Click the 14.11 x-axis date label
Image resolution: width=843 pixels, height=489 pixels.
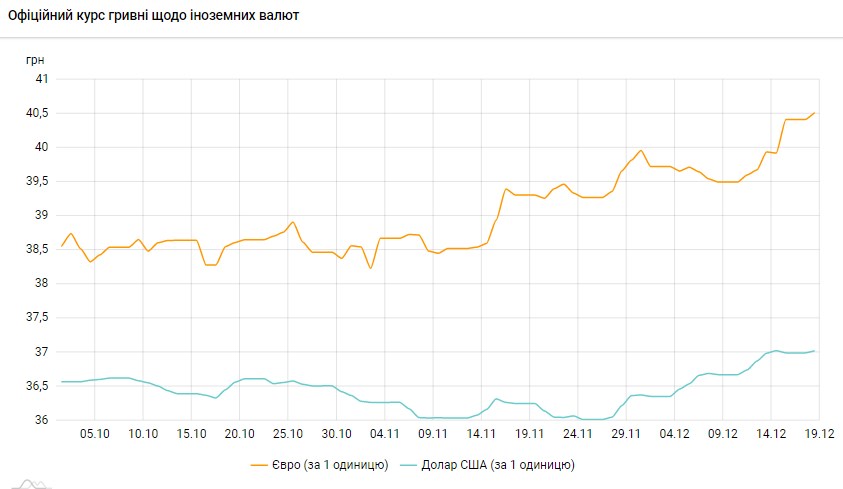click(481, 434)
